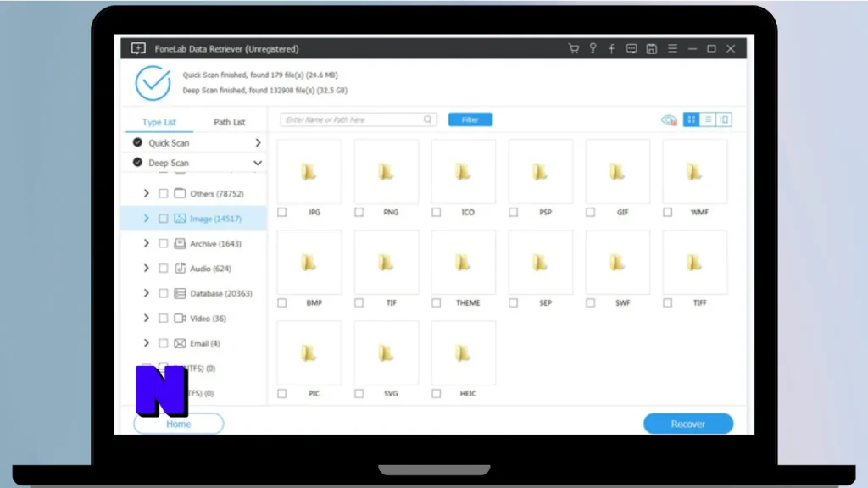Expand the Email (4) tree node
This screenshot has height=488, width=868.
pos(146,343)
